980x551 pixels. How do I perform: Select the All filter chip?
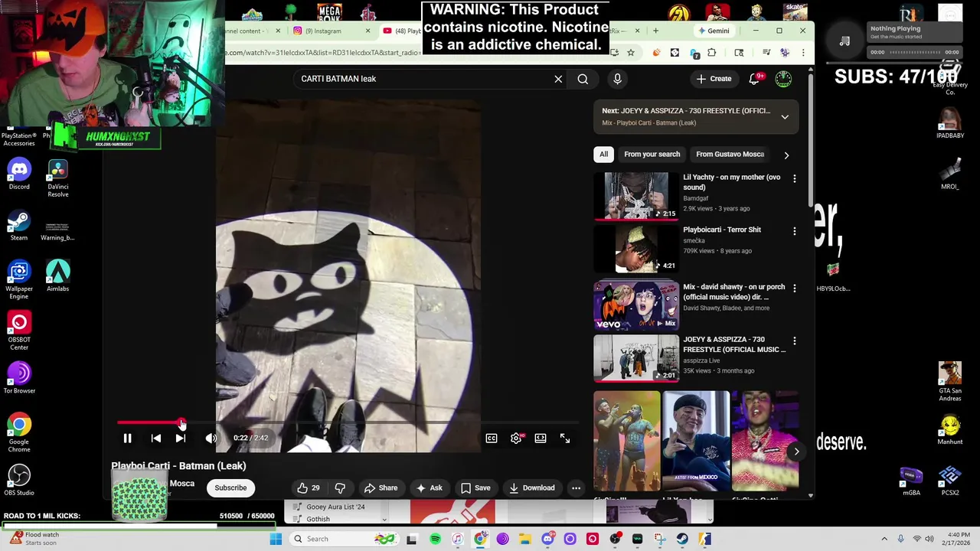click(603, 155)
